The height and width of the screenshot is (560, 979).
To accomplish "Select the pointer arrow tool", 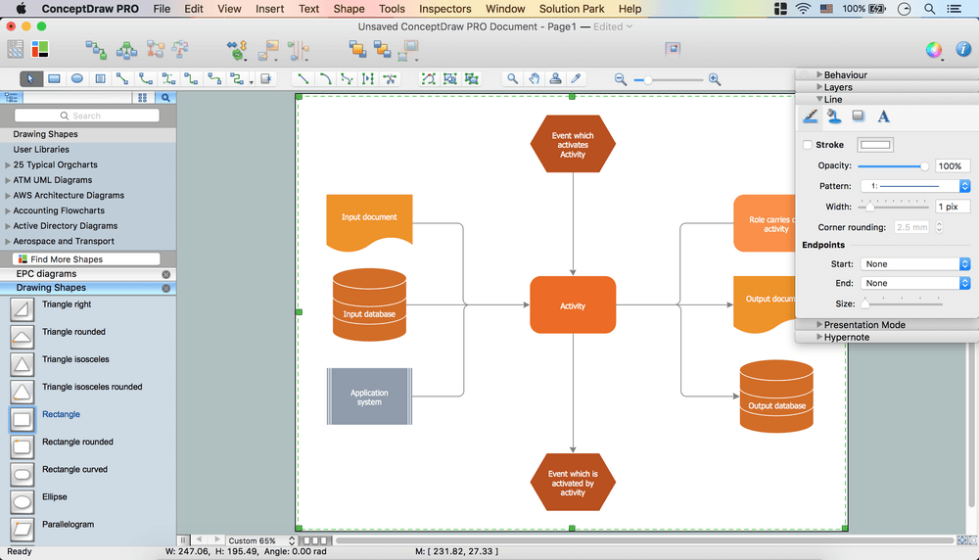I will click(x=30, y=79).
